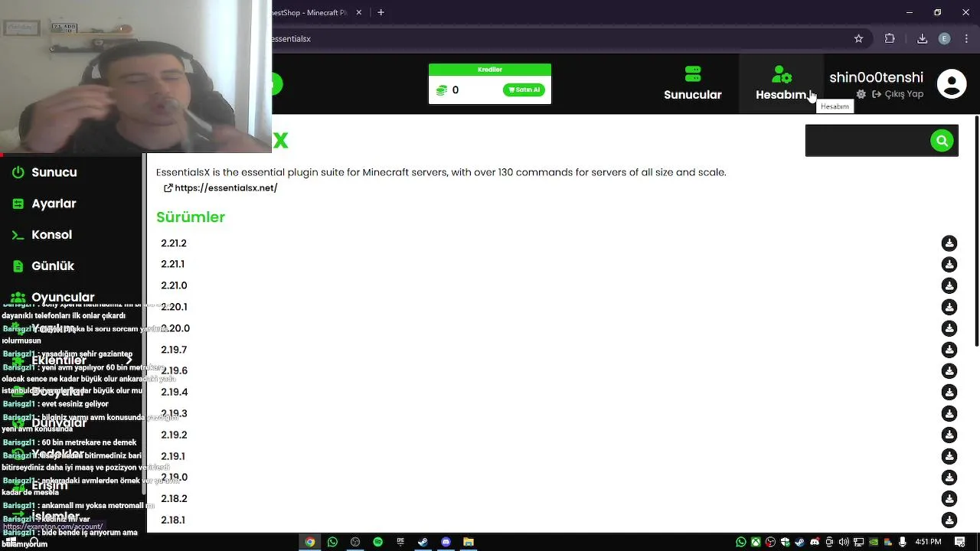980x551 pixels.
Task: Open Steam from the taskbar
Action: (423, 542)
